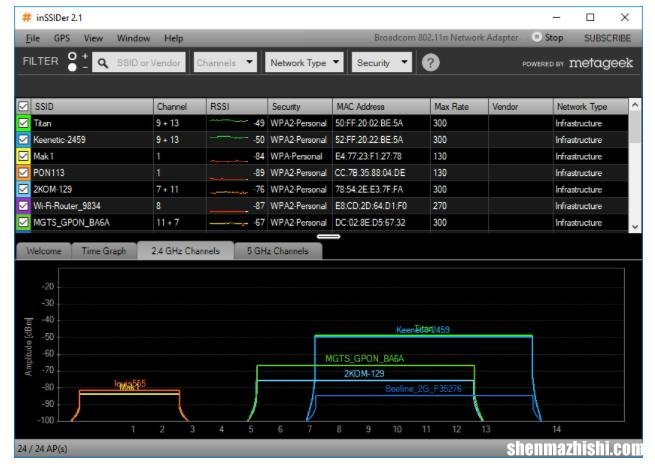Image resolution: width=655 pixels, height=464 pixels.
Task: Click the SSID column header
Action: 92,106
